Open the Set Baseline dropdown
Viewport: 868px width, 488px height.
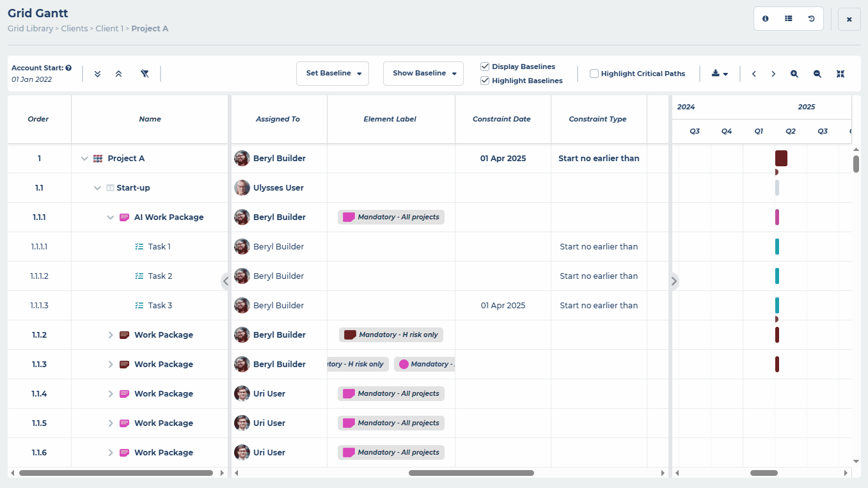332,74
